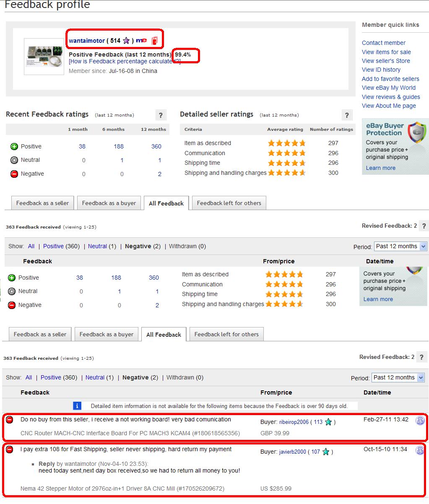429x504 pixels.
Task: Open View reviews & guides link
Action: point(391,97)
